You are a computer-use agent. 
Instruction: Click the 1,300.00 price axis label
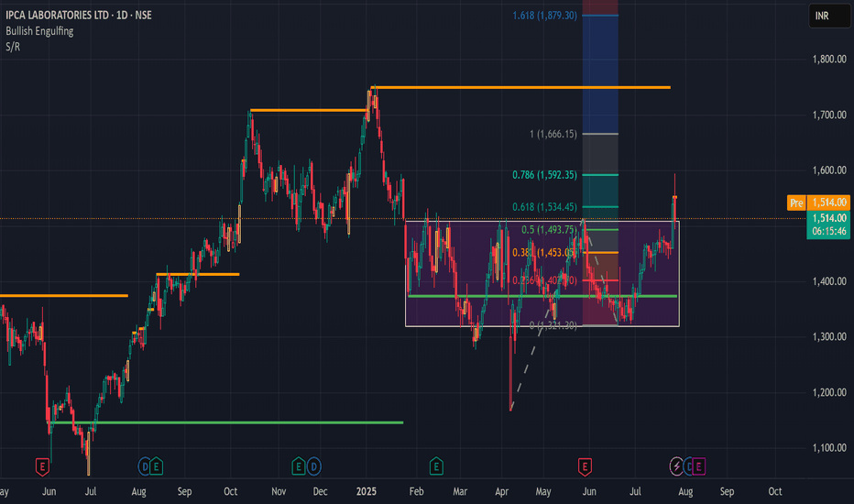click(x=829, y=336)
